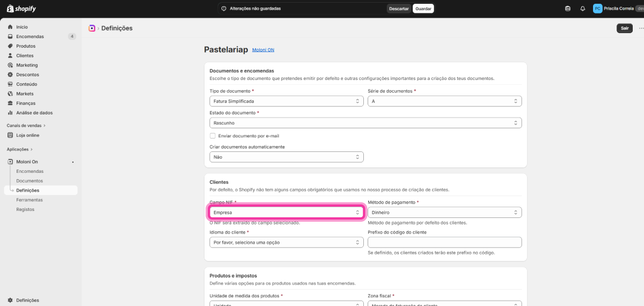Viewport: 644px width, 306px height.
Task: Click the unsaved changes info icon
Action: pos(224,9)
